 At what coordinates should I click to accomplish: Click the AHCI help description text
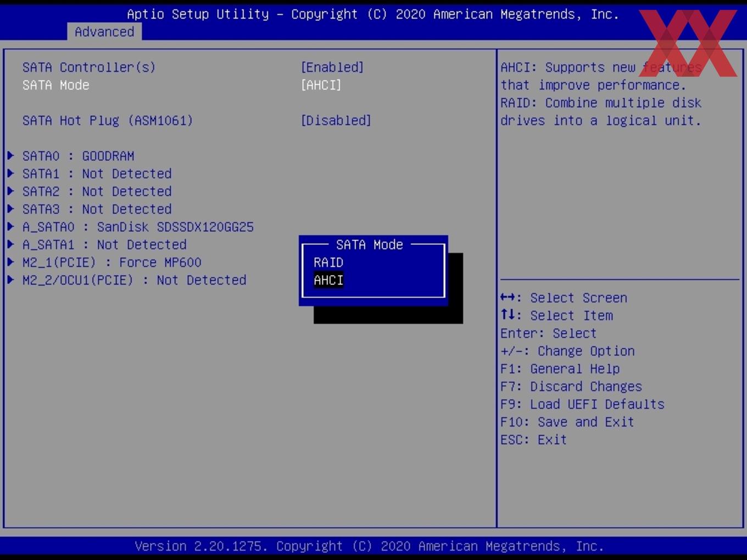point(601,76)
